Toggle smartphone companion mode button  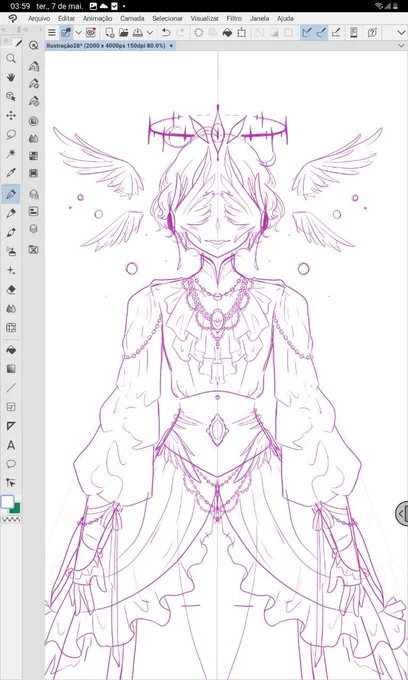354,33
